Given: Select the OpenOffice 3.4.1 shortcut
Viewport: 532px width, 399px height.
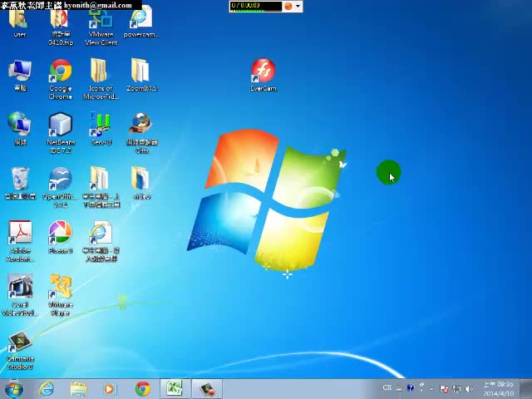Looking at the screenshot, I should [x=61, y=187].
